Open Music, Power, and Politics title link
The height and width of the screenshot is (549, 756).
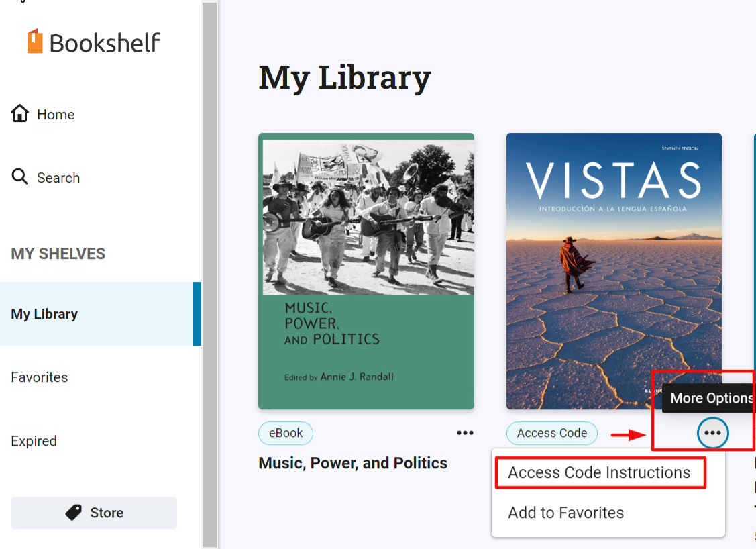[x=352, y=462]
